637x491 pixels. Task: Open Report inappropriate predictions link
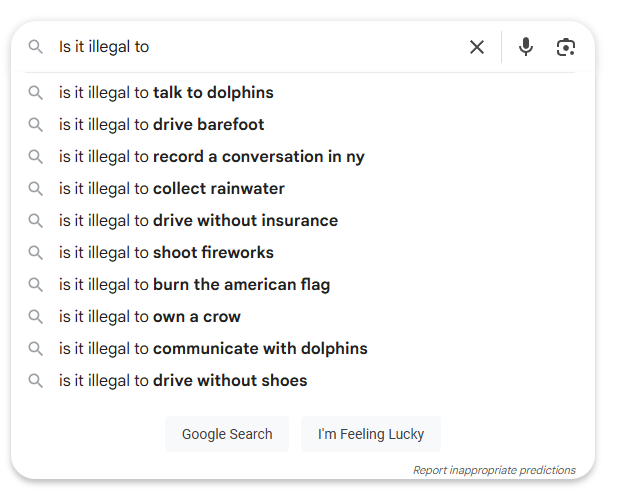(494, 470)
